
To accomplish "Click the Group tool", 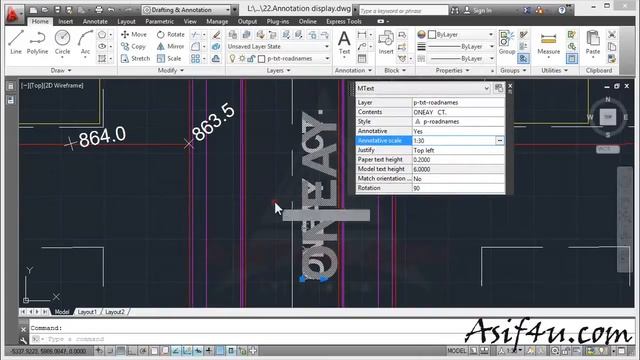I will tap(507, 42).
